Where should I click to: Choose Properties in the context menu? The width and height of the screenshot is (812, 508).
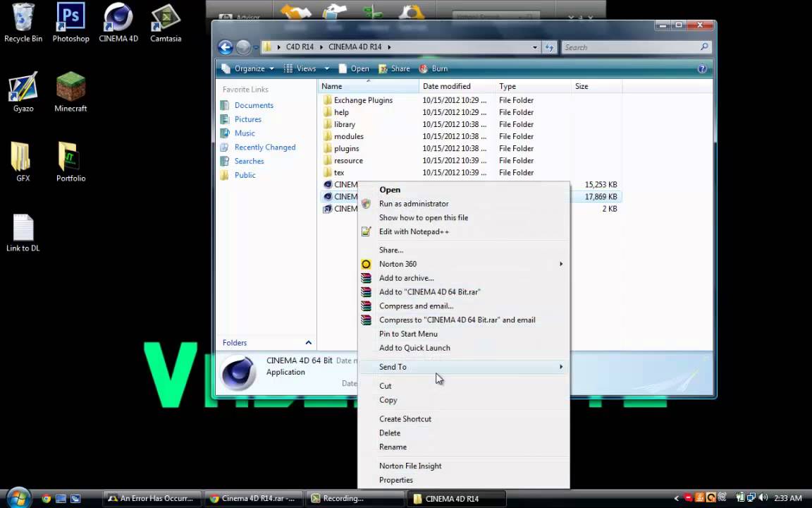(x=464, y=480)
